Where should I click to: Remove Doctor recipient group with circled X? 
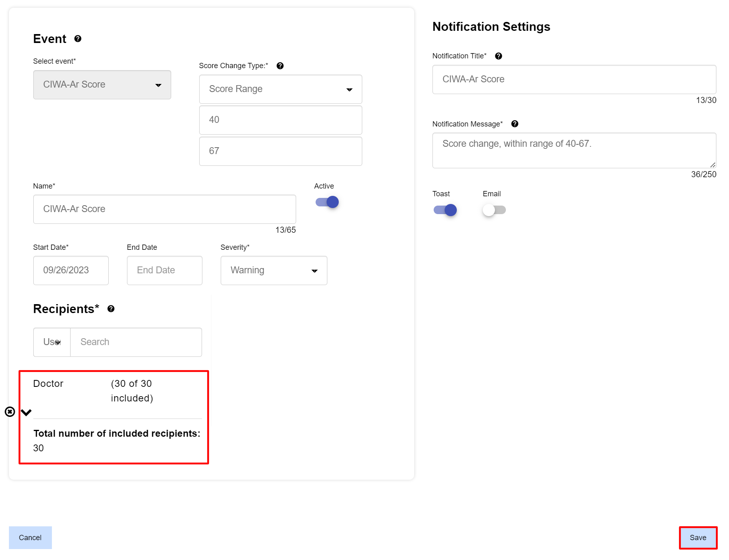pyautogui.click(x=10, y=412)
